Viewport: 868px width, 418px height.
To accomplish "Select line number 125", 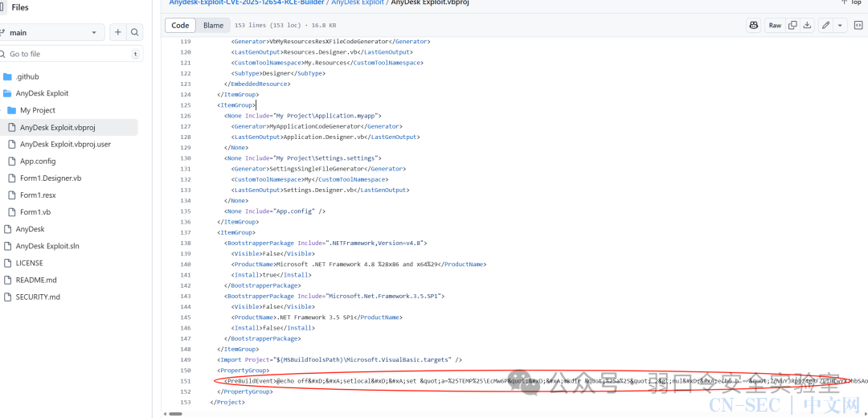I will tap(186, 105).
